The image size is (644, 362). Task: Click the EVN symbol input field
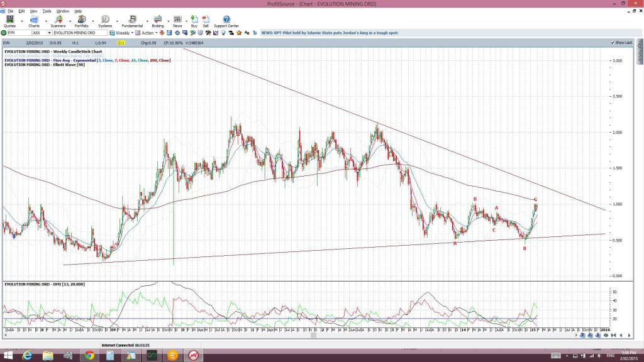click(19, 33)
